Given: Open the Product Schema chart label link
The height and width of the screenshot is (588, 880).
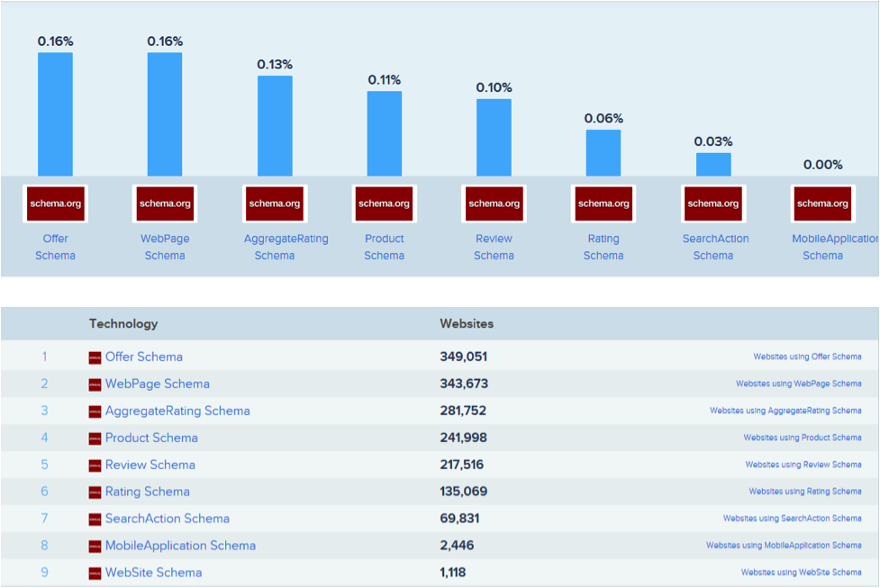Looking at the screenshot, I should 385,247.
